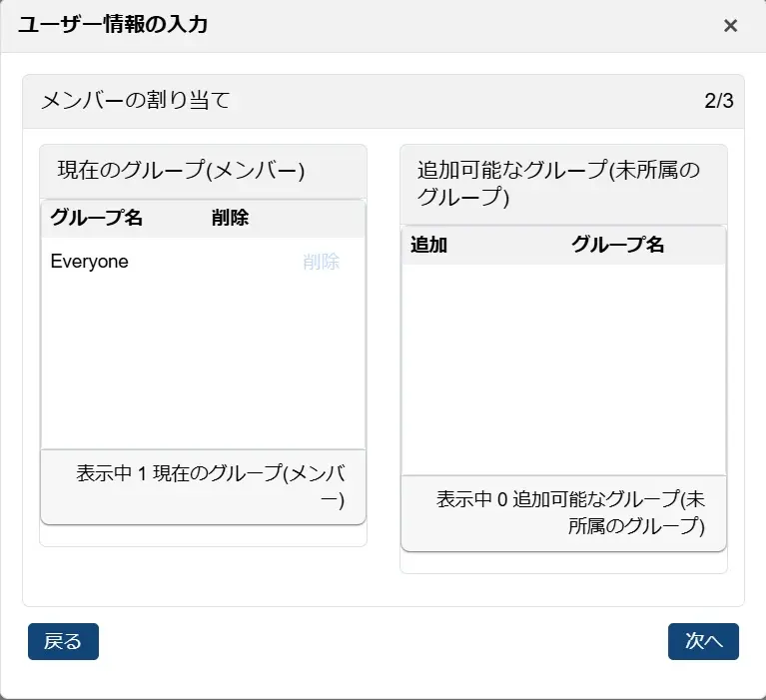Sort current groups by グループ名 column header

point(97,219)
